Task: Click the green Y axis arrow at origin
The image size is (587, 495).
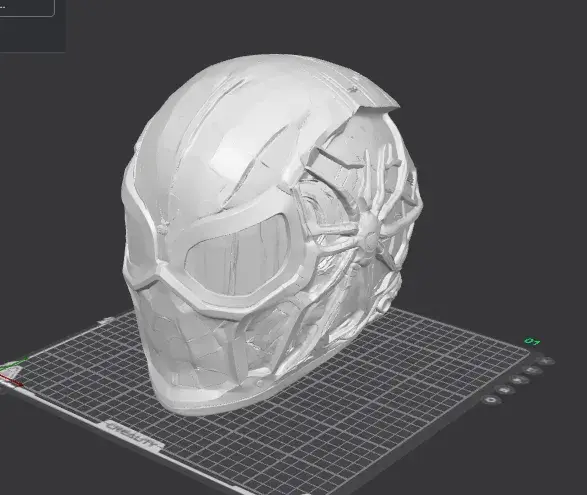Action: tap(14, 362)
